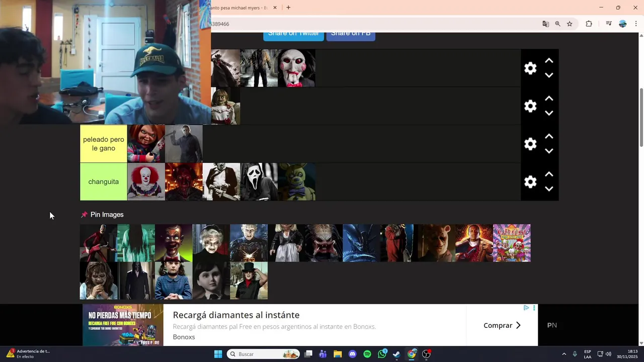Click the taskbar Buscar search box

tap(263, 354)
